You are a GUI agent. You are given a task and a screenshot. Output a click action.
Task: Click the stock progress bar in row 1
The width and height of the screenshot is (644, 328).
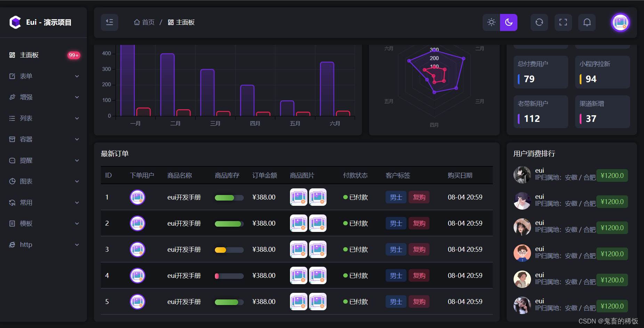click(229, 198)
